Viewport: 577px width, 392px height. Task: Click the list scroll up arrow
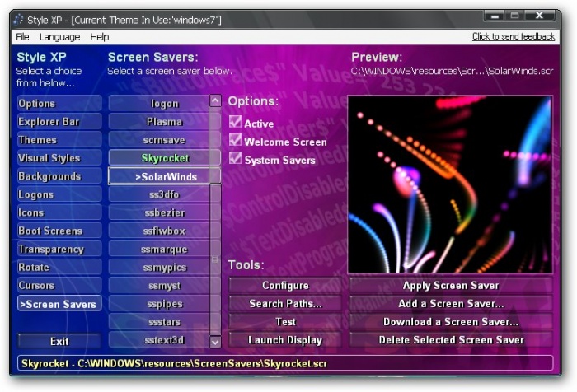click(215, 100)
